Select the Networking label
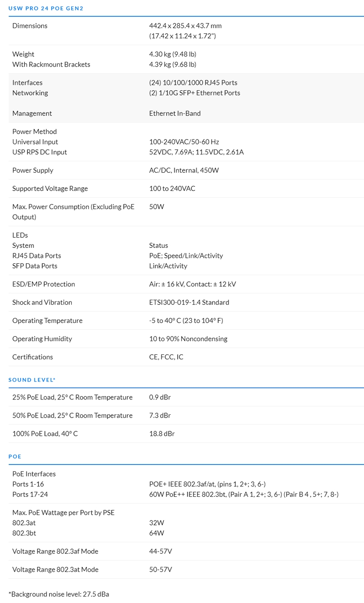Screen dimensions: 364x603 click(x=30, y=93)
